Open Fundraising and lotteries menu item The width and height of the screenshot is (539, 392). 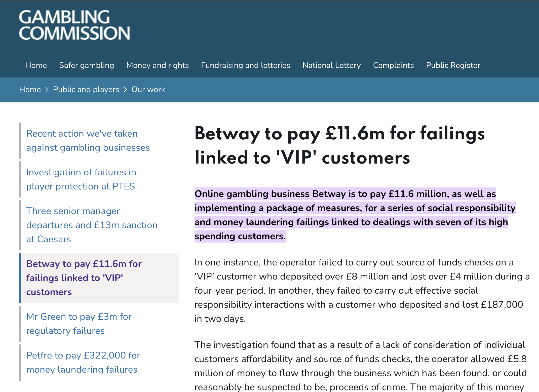coord(246,65)
